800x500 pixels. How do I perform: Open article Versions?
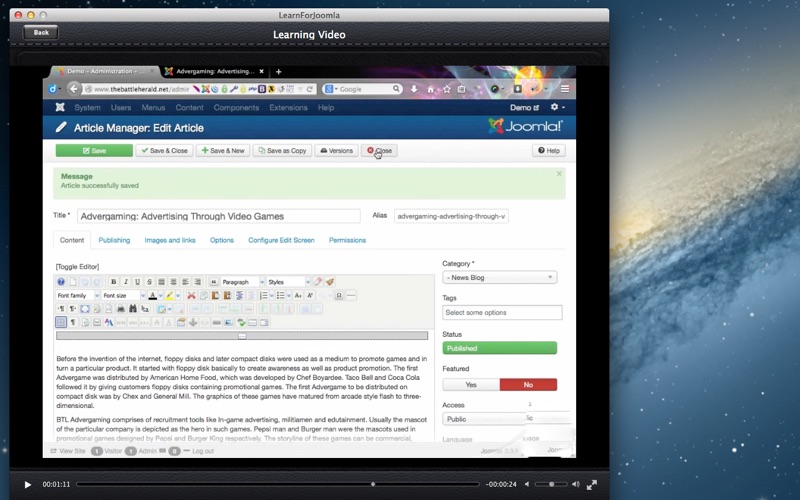tap(336, 151)
